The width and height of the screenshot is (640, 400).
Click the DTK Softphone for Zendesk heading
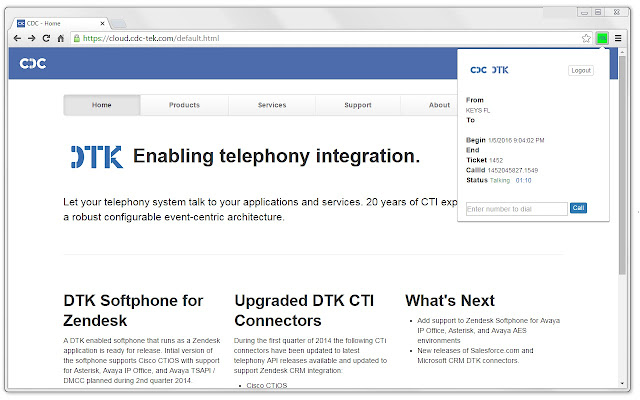[133, 311]
